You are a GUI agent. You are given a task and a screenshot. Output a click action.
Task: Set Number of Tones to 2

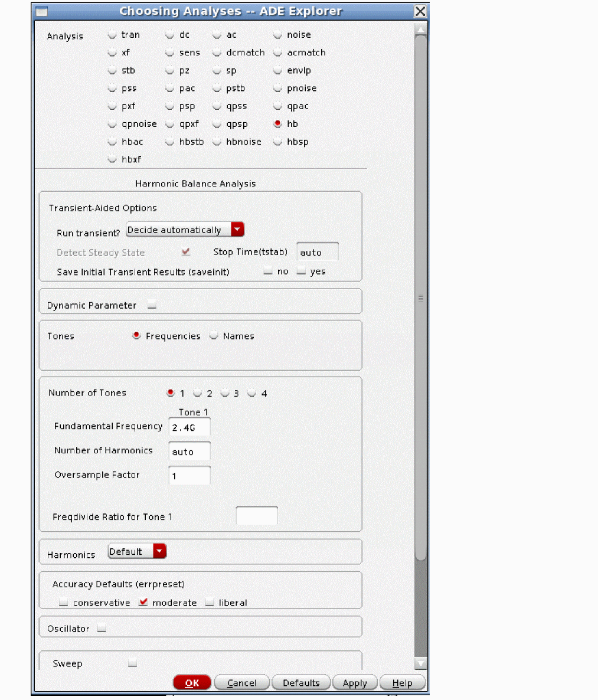tap(198, 393)
